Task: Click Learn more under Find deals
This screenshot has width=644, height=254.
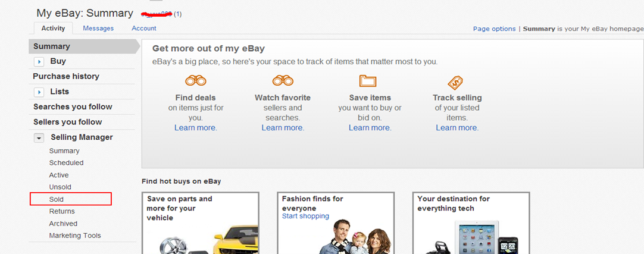Action: point(195,128)
